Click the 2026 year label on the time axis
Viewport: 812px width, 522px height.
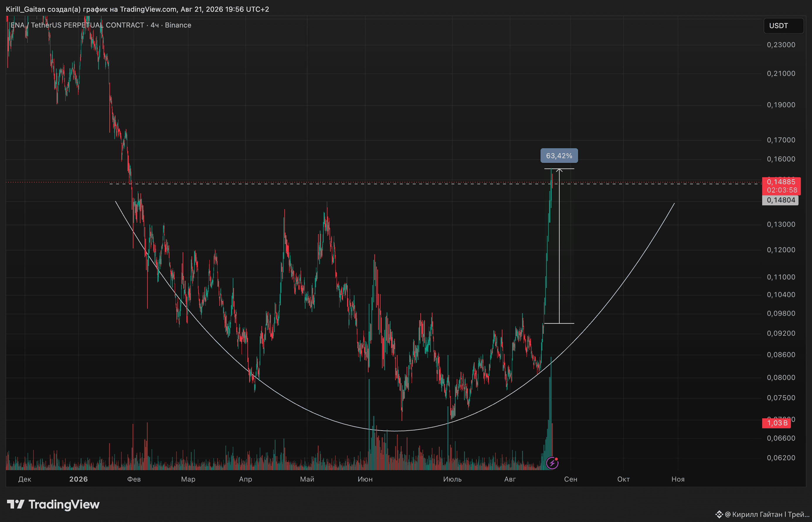[78, 479]
